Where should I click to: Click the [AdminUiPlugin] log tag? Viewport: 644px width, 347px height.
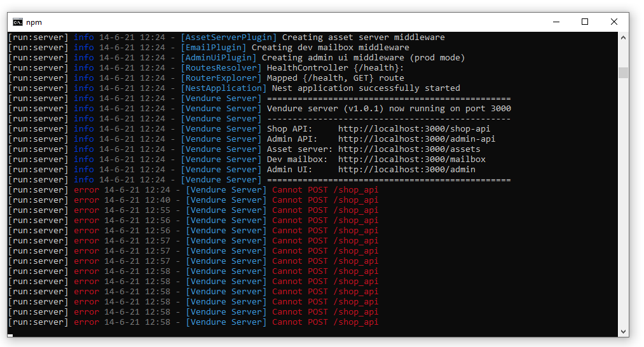219,58
